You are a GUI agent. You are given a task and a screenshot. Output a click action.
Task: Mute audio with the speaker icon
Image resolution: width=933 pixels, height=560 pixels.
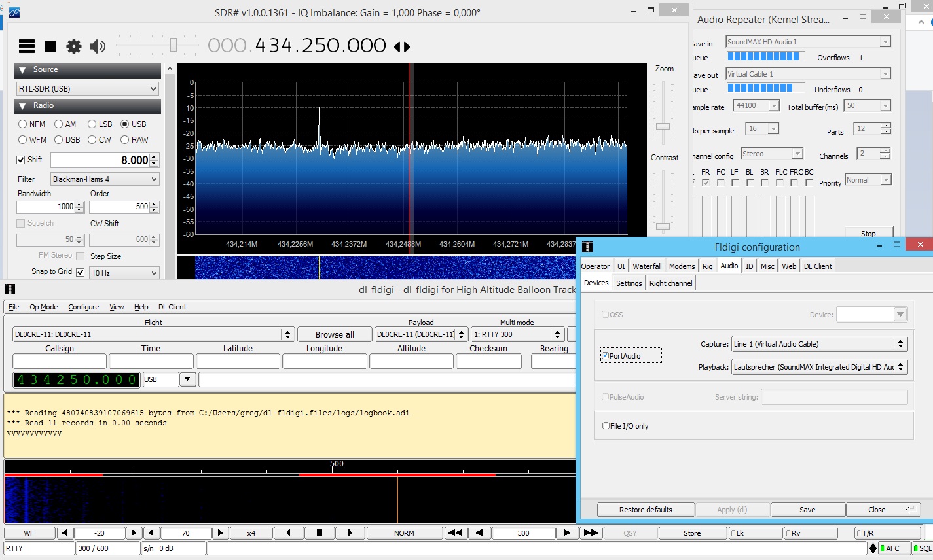[x=97, y=46]
